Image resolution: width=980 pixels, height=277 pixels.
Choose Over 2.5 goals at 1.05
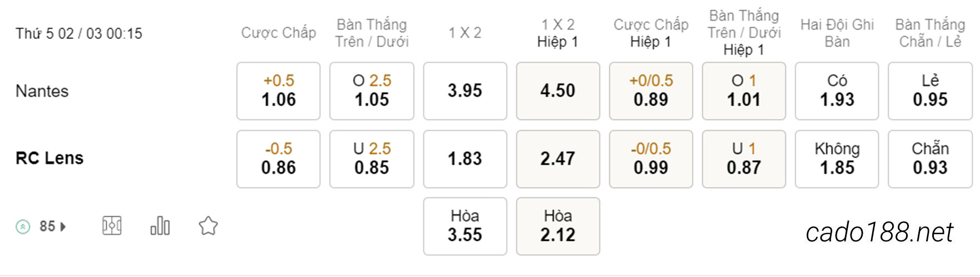tap(372, 91)
